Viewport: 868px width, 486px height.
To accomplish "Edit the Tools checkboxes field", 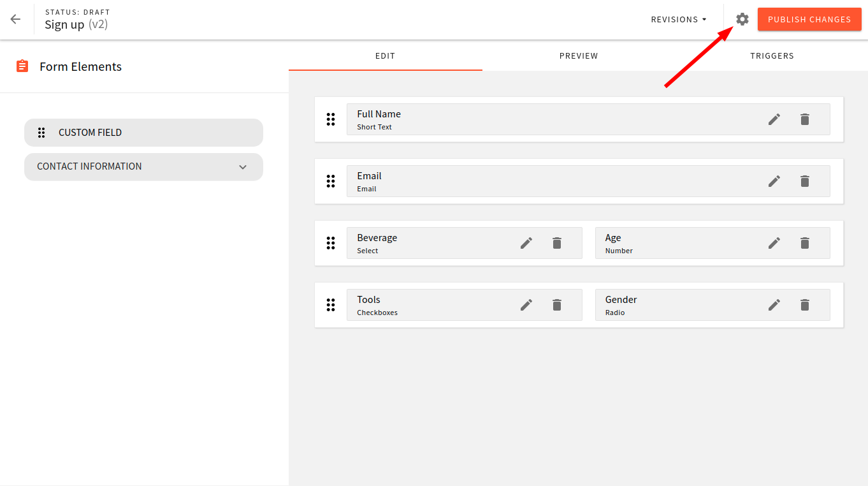I will (x=526, y=305).
